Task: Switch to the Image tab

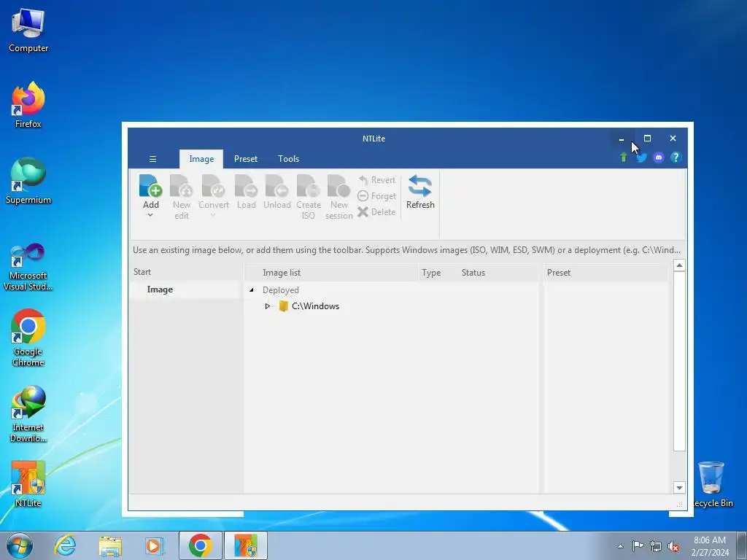Action: coord(201,159)
